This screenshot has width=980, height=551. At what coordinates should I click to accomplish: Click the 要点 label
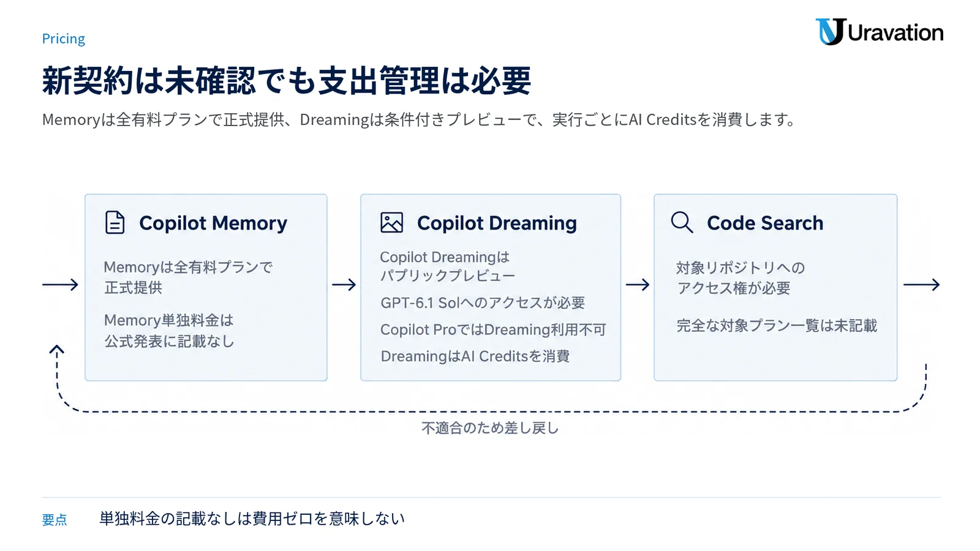pos(55,520)
